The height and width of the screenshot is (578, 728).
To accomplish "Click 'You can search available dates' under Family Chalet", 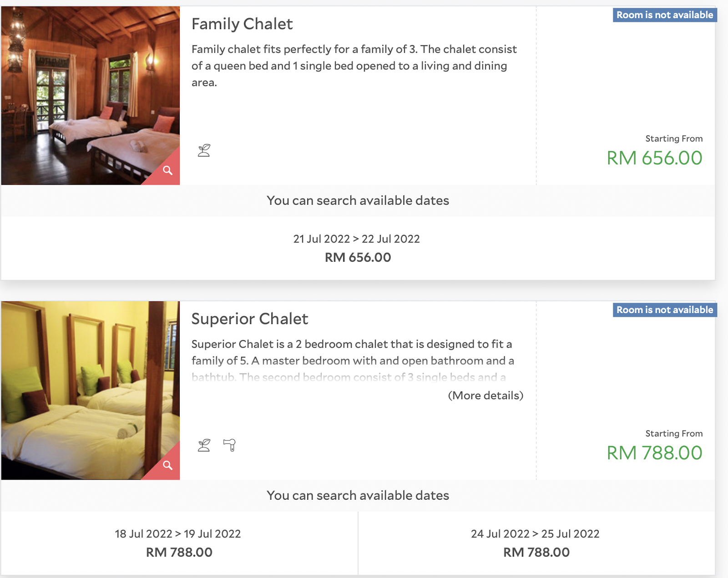I will point(358,201).
